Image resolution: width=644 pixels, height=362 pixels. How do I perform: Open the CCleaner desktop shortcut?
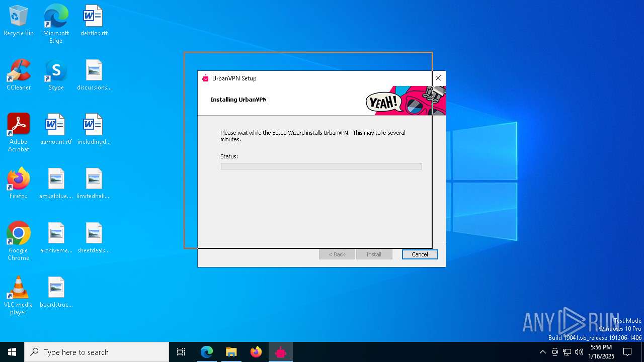(x=19, y=75)
